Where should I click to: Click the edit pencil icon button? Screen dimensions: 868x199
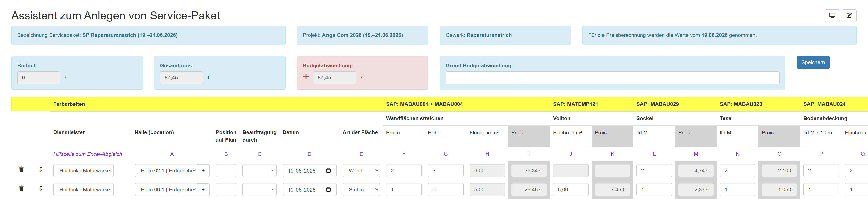click(849, 16)
